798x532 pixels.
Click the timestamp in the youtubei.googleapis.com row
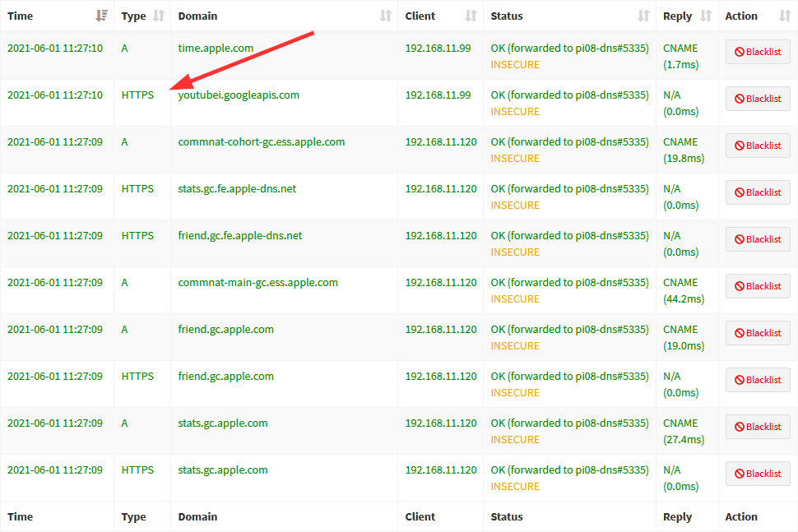55,95
